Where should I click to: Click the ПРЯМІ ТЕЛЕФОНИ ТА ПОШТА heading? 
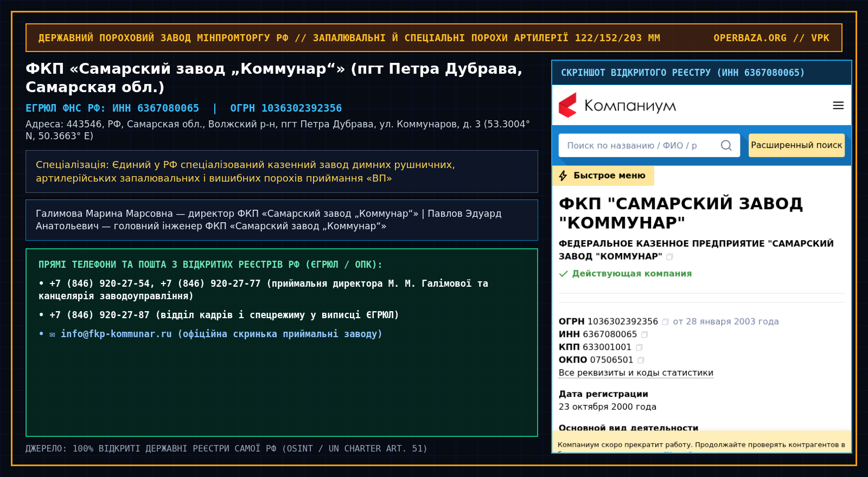tap(210, 265)
